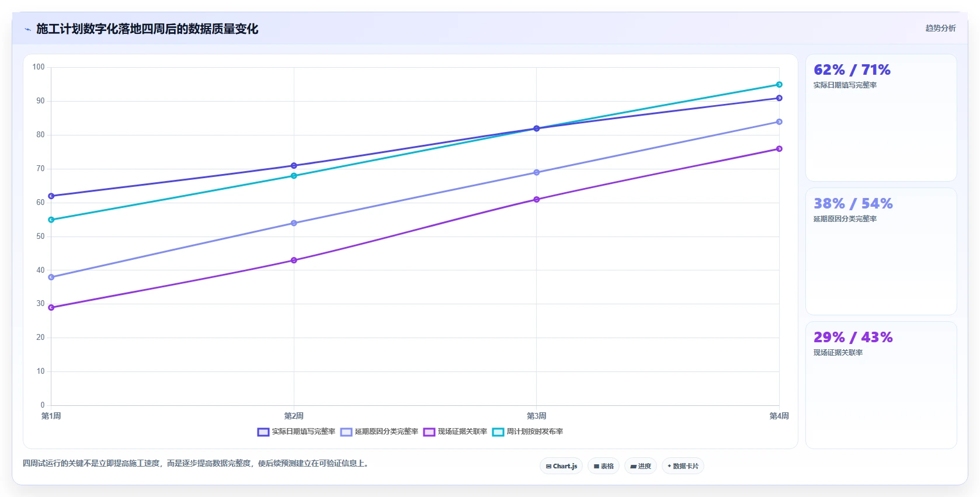
Task: Click the footnote beginning 四周试运行的关键
Action: (x=196, y=464)
